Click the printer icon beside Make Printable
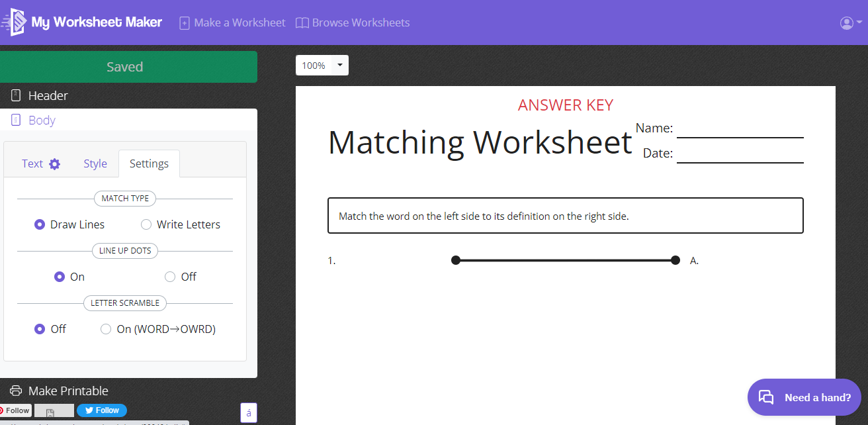This screenshot has height=425, width=868. 17,391
